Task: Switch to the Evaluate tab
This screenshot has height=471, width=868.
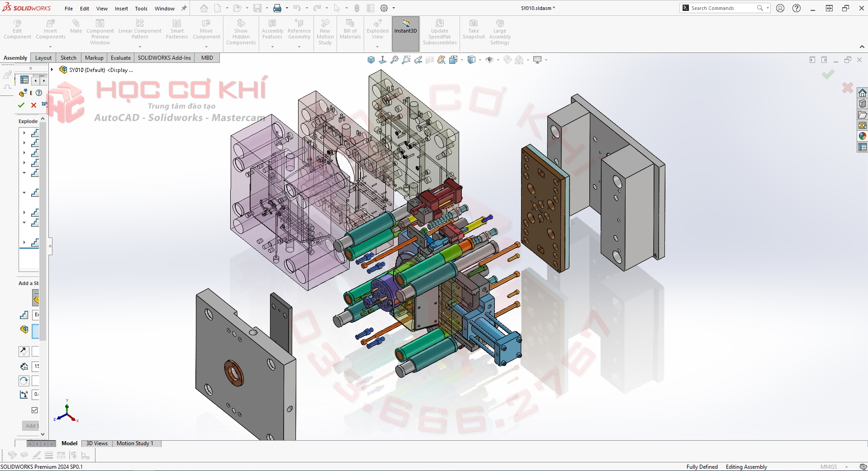Action: [121, 58]
